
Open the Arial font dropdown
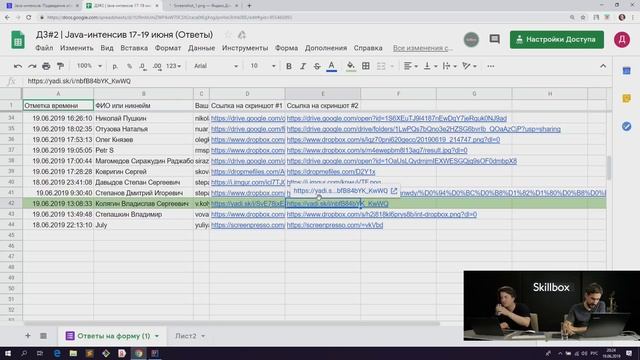[216, 66]
